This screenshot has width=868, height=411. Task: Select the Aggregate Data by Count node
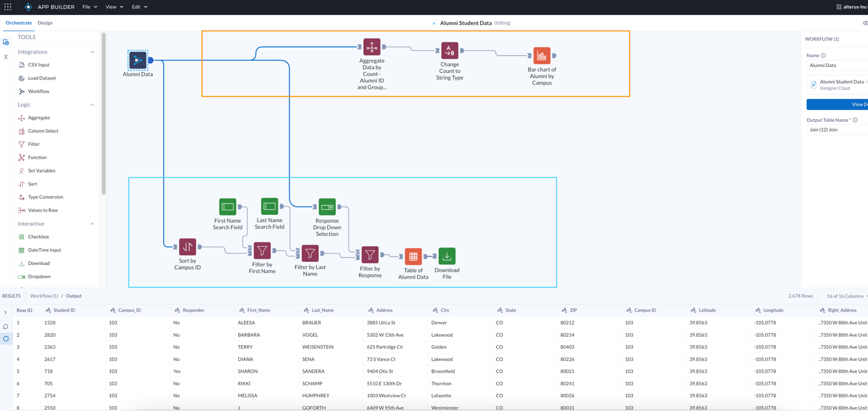click(x=372, y=47)
